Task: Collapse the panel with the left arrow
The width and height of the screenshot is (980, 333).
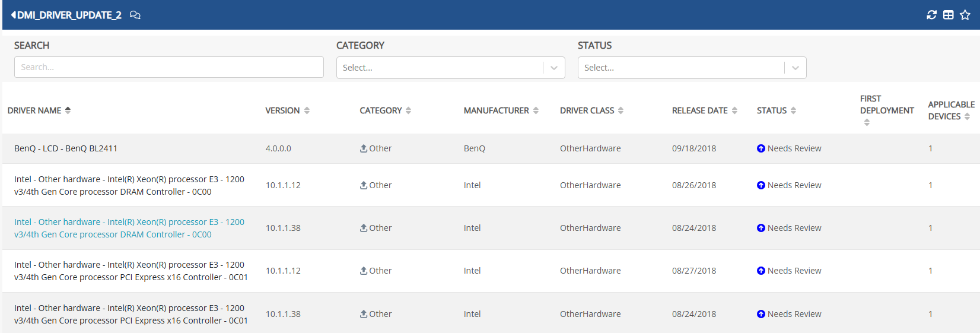Action: point(13,15)
